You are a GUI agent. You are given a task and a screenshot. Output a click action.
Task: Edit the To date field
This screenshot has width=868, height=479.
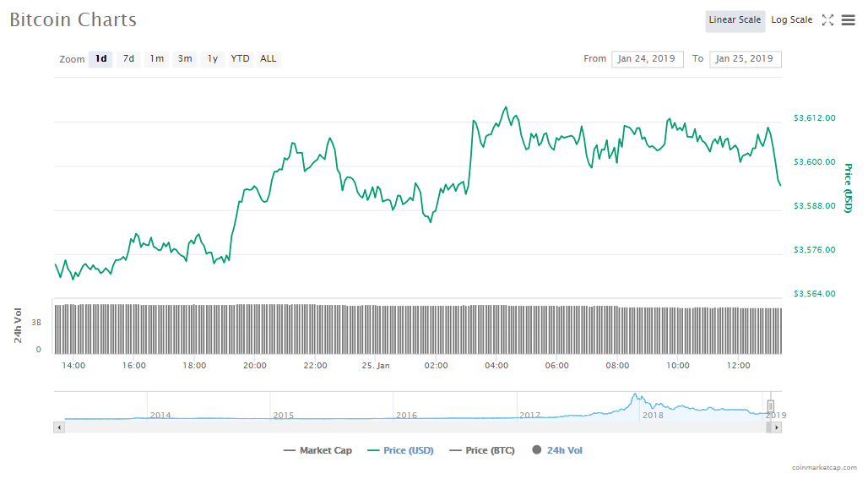[x=745, y=59]
